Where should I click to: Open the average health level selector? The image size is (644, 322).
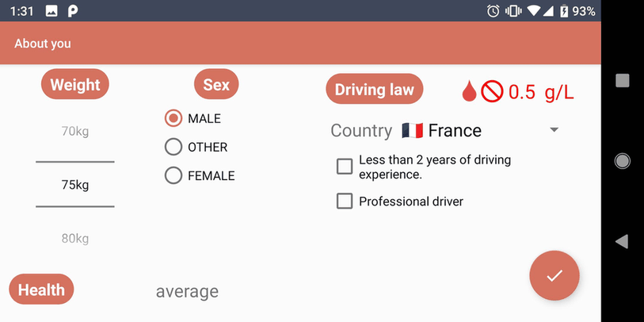coord(187,292)
